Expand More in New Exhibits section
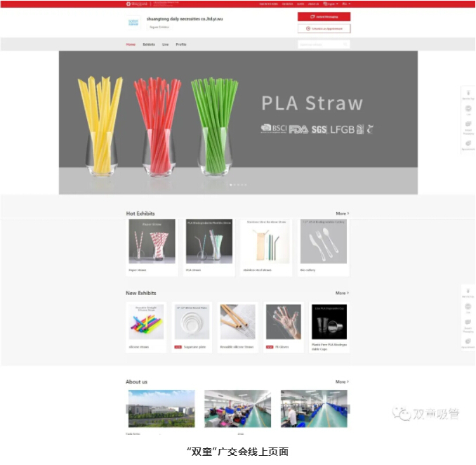 click(342, 293)
